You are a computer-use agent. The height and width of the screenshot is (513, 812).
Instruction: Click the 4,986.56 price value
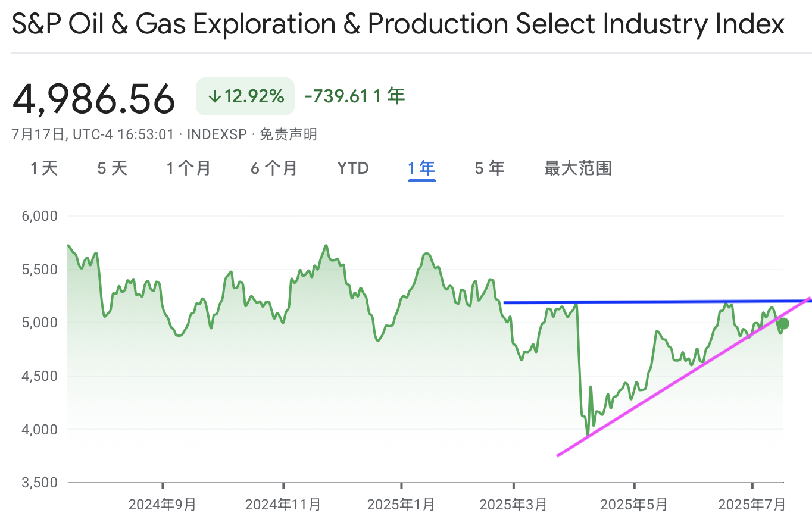93,99
